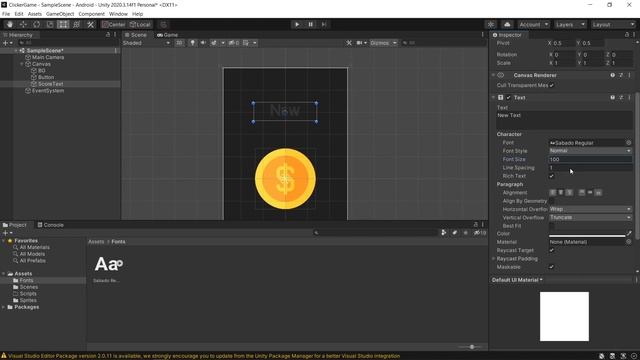The height and width of the screenshot is (360, 640).
Task: Open the GameObject menu
Action: coord(60,14)
